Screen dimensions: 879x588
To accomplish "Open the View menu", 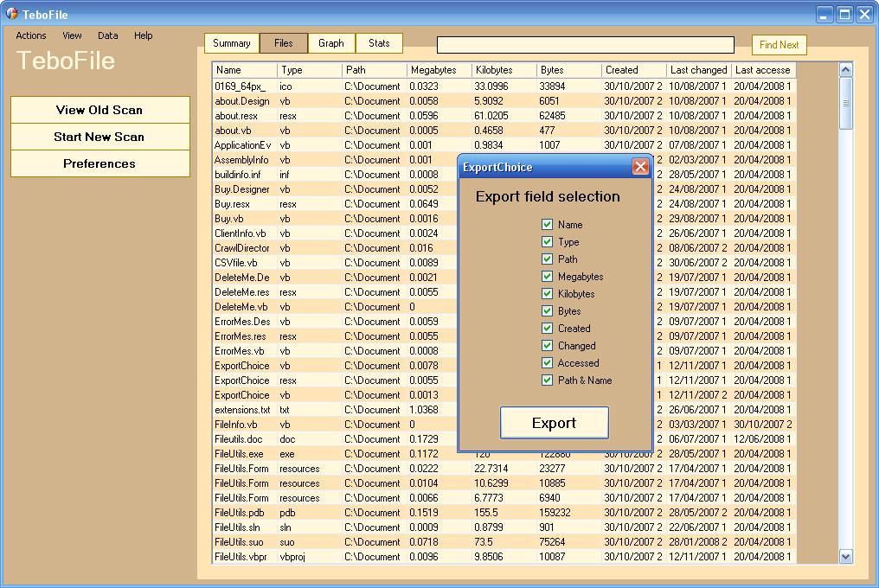I will pyautogui.click(x=72, y=35).
